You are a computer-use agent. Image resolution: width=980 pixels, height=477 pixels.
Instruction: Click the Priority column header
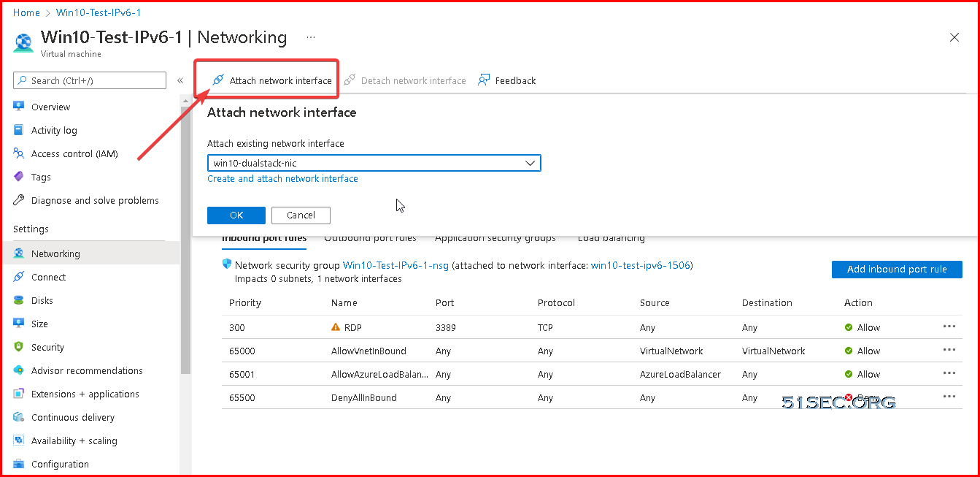click(245, 302)
